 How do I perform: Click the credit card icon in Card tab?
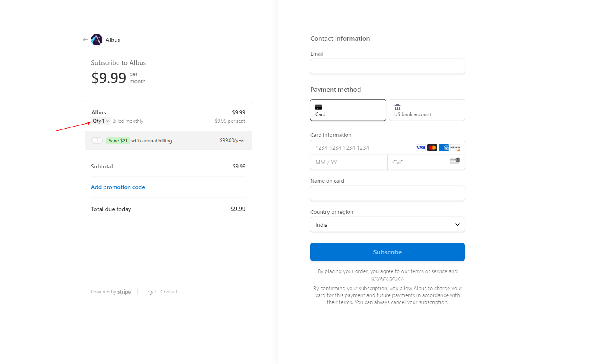(x=319, y=107)
